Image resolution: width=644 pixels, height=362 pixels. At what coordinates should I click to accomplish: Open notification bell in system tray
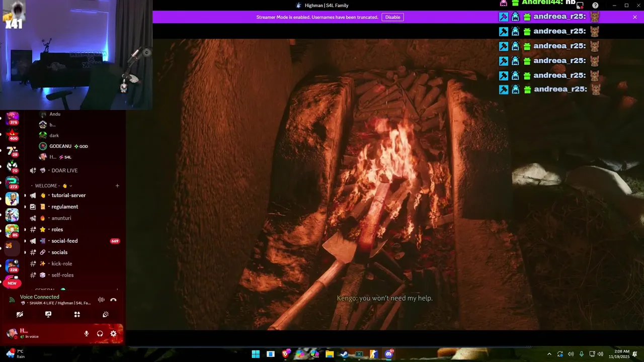(635, 354)
